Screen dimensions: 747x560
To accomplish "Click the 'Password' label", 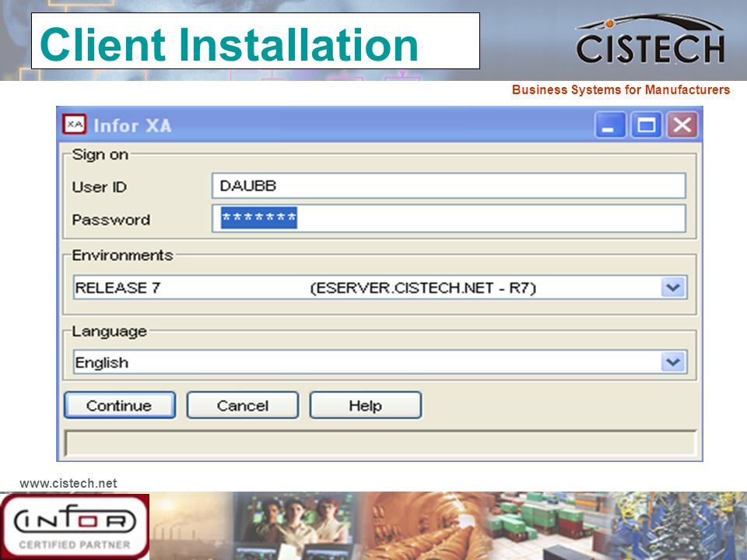I will [111, 219].
